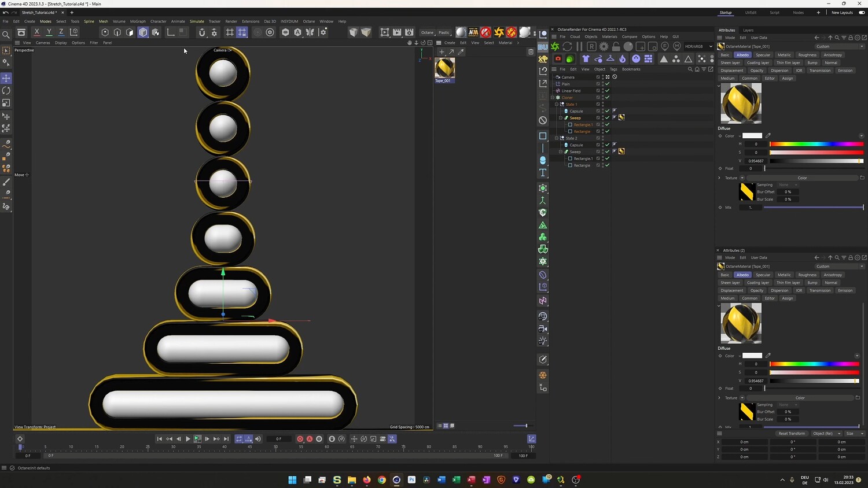Open the MoGraph menu
The image size is (868, 488).
point(138,21)
